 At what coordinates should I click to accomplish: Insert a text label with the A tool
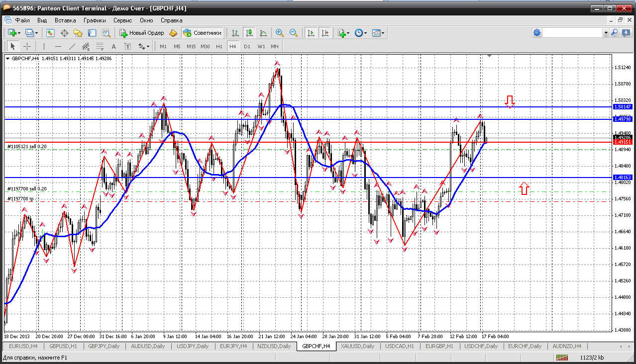[x=113, y=46]
